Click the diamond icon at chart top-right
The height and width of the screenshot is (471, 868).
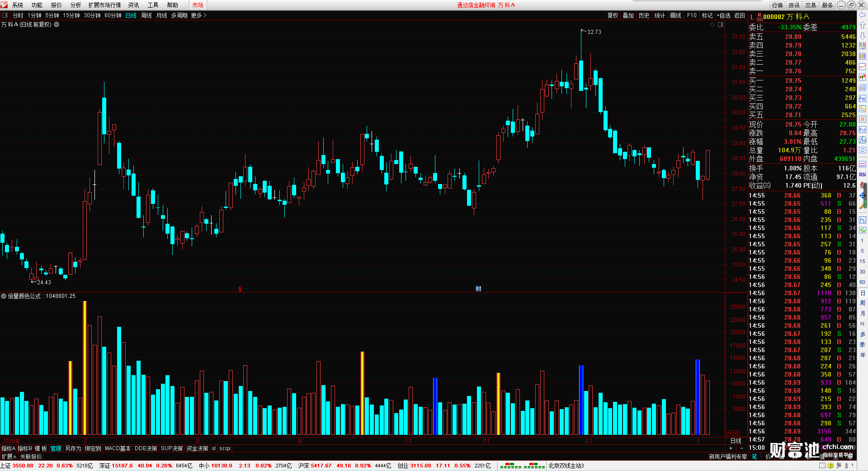click(712, 24)
